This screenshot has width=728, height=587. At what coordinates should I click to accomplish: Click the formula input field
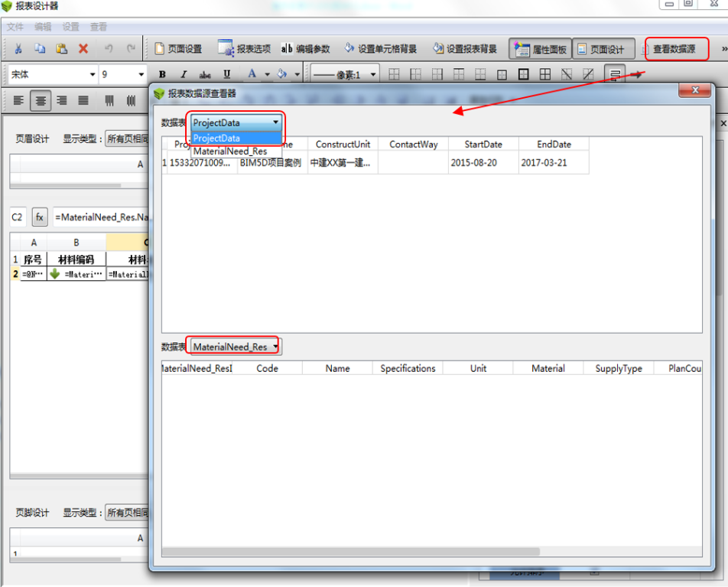pos(101,217)
